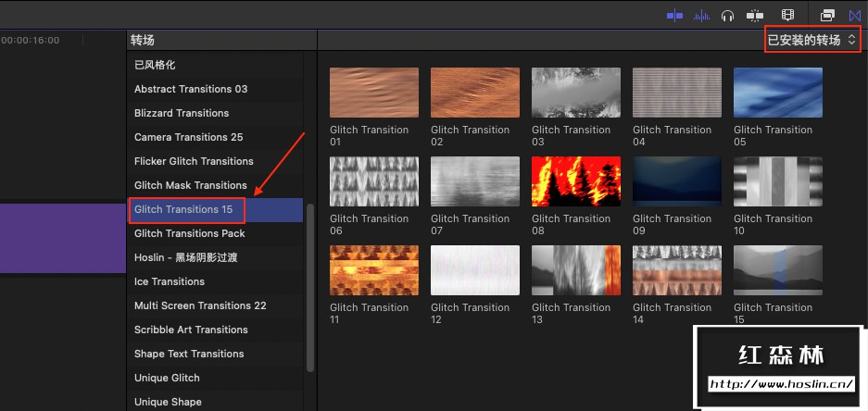
Task: Show the effects browser icon
Action: (x=827, y=16)
